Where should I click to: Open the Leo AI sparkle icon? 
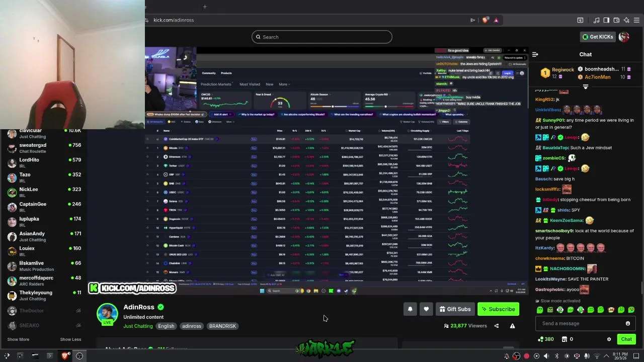coord(626,20)
